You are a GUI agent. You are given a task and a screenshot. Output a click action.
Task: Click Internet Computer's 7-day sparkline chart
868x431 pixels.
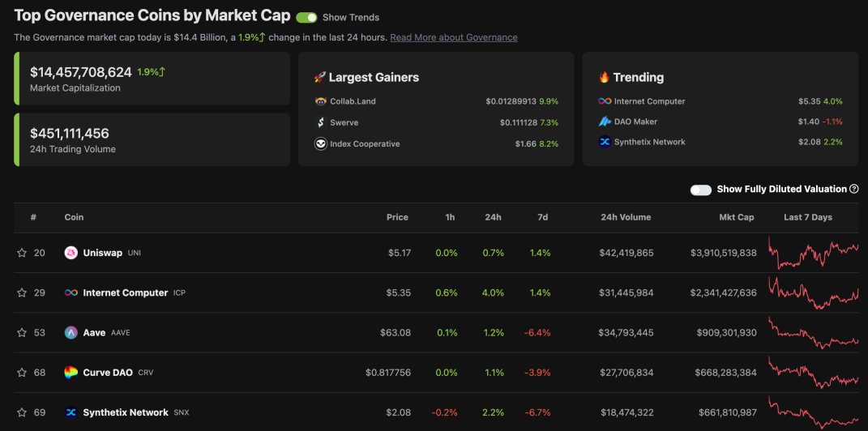[x=814, y=292]
